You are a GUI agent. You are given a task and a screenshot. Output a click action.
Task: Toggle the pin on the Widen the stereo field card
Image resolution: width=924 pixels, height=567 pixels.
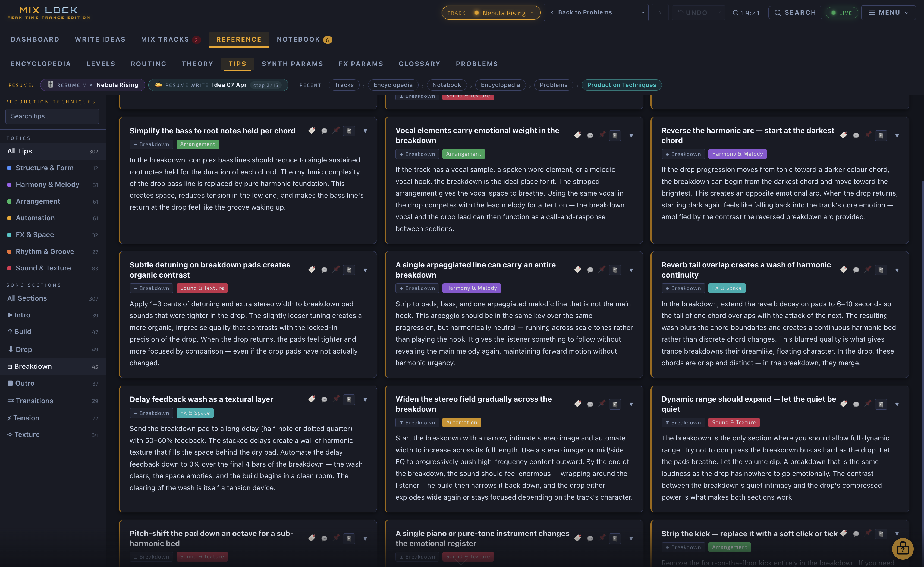(x=602, y=404)
